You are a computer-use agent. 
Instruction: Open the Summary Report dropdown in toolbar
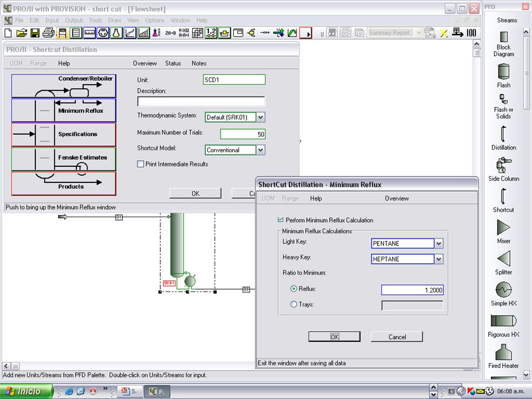[419, 33]
